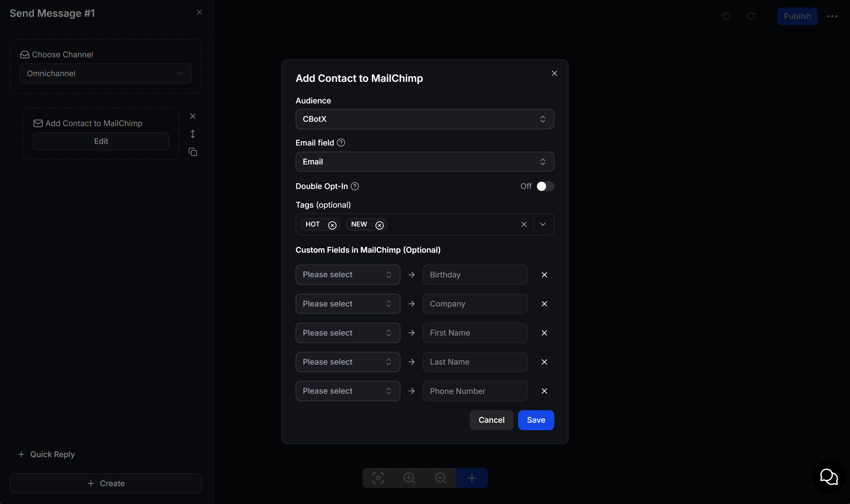
Task: Delete the First Name custom field row
Action: click(x=544, y=333)
